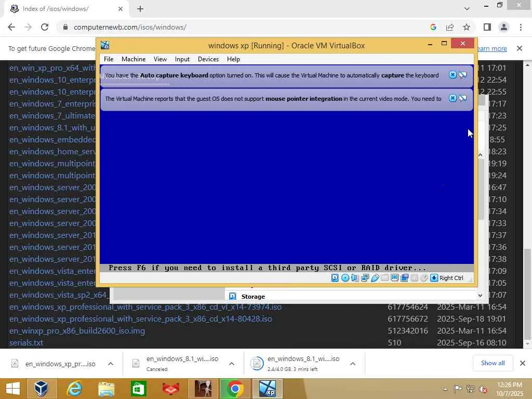Expand options for en_windows_xp_pr....iso download
This screenshot has width=532, height=399.
tap(111, 364)
